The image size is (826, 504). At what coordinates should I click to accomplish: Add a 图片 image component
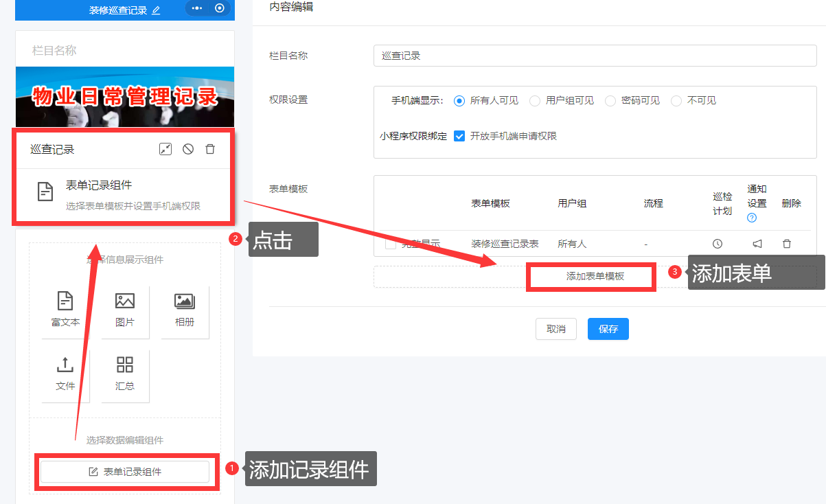click(125, 310)
